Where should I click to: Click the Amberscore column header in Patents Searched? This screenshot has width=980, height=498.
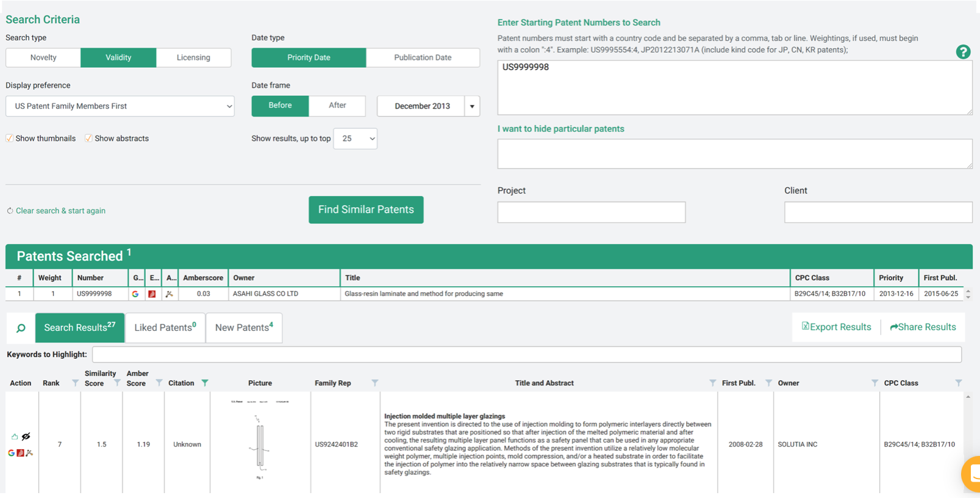click(203, 278)
